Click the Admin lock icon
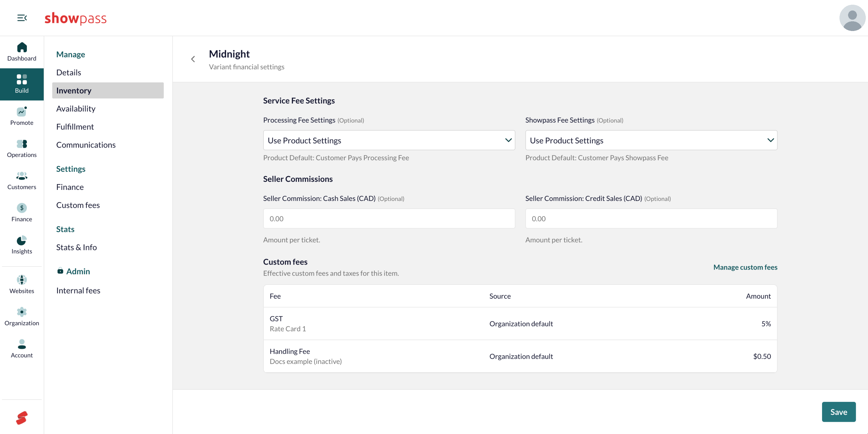The width and height of the screenshot is (868, 434). click(x=60, y=271)
